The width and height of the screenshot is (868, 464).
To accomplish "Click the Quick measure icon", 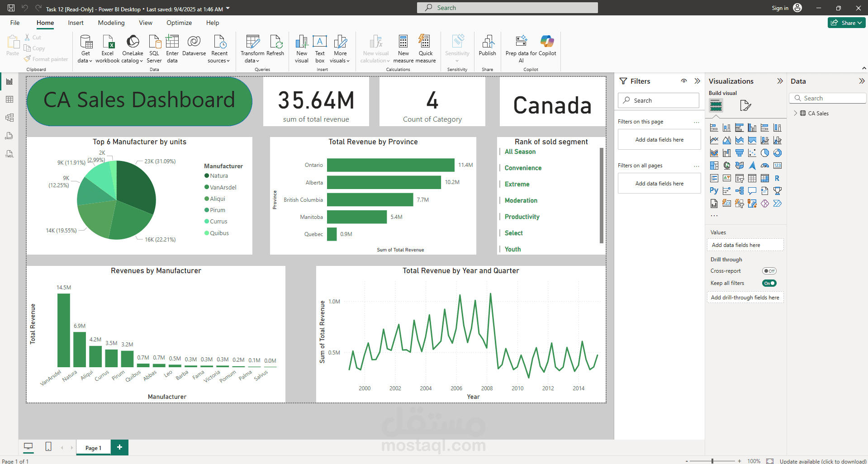I will (x=425, y=49).
